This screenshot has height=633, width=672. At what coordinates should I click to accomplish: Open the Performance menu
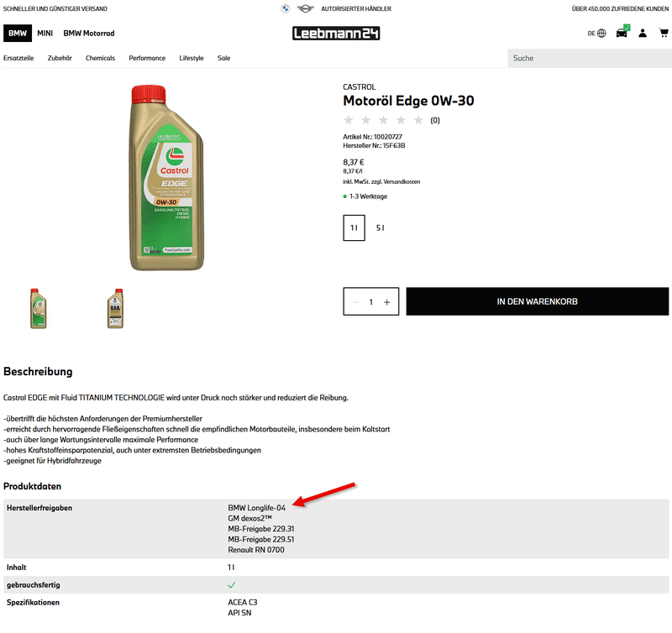click(x=147, y=59)
